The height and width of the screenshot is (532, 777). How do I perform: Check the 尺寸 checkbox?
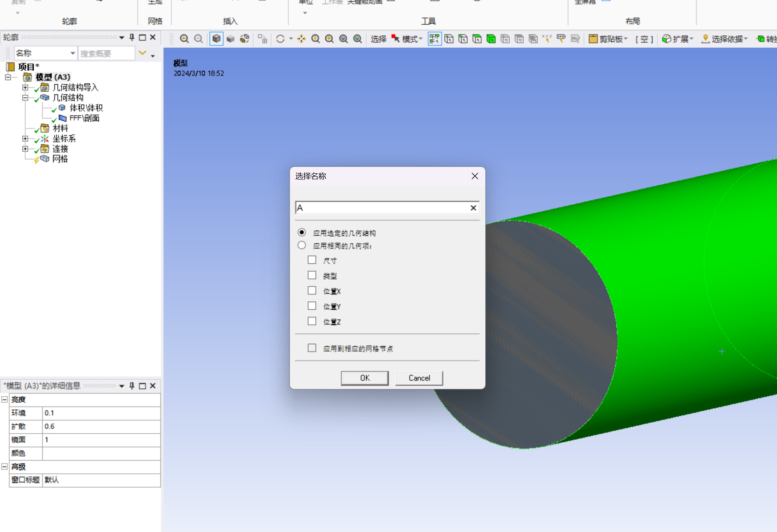[x=312, y=260]
